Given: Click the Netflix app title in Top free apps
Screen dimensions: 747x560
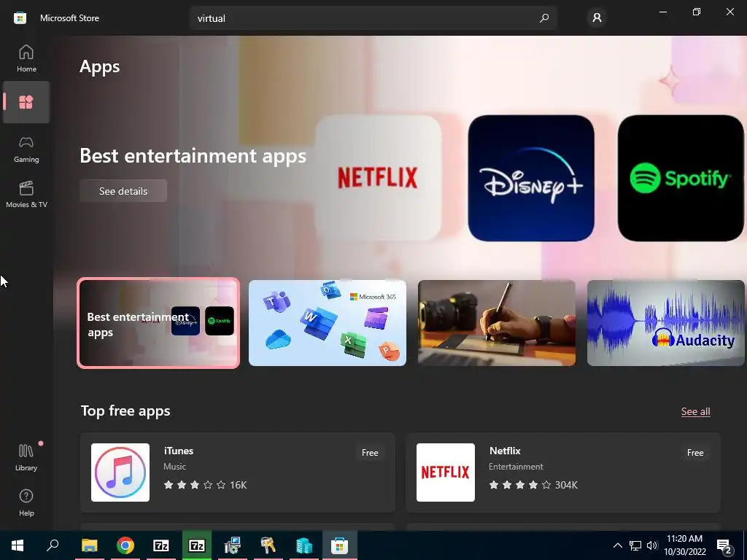Looking at the screenshot, I should click(x=505, y=451).
